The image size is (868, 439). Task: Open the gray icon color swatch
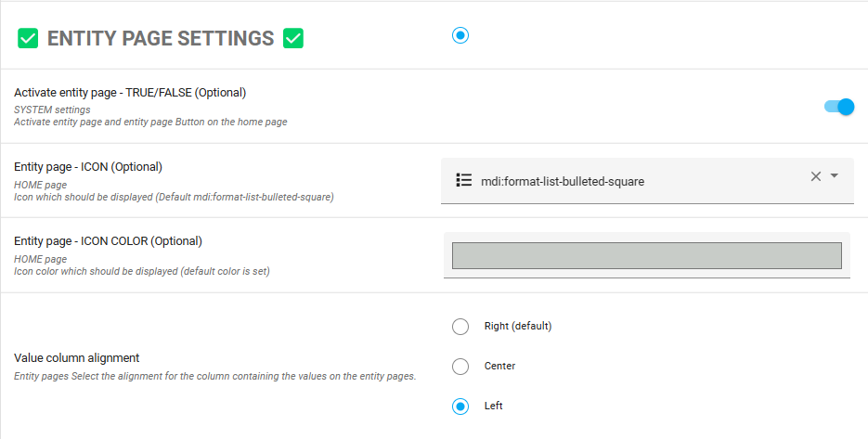tap(646, 255)
